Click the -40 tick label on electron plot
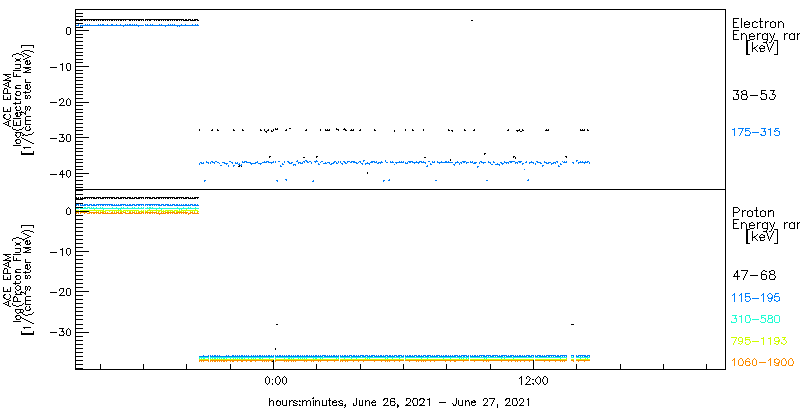This screenshot has width=800, height=410. click(x=59, y=174)
